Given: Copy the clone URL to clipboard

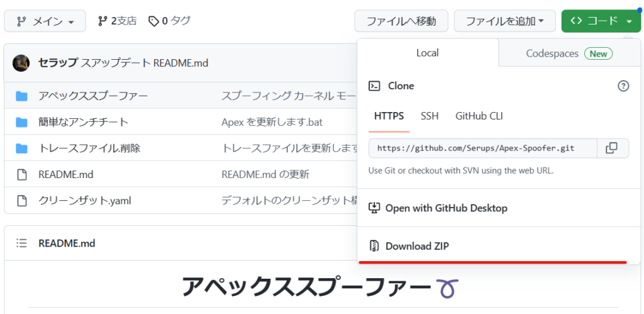Looking at the screenshot, I should (612, 148).
